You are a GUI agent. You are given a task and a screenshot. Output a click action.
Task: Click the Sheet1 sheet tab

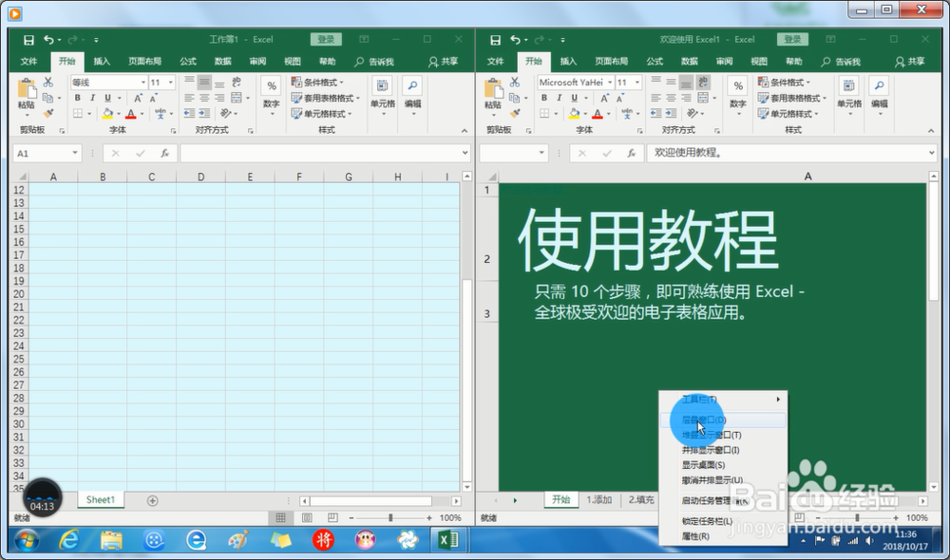pos(100,499)
